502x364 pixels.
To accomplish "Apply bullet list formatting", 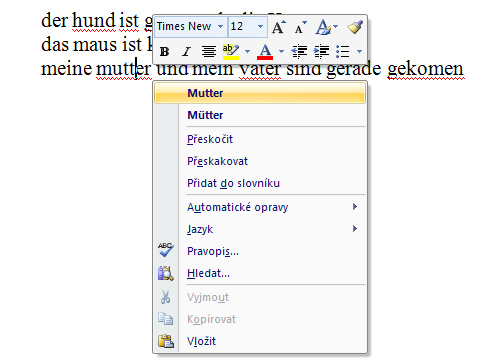I will click(x=343, y=52).
